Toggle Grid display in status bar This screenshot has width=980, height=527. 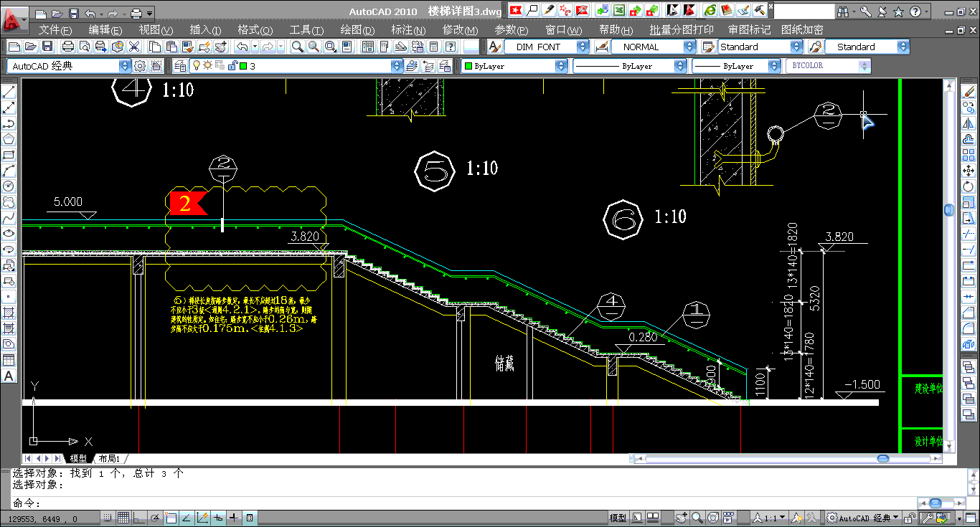123,518
